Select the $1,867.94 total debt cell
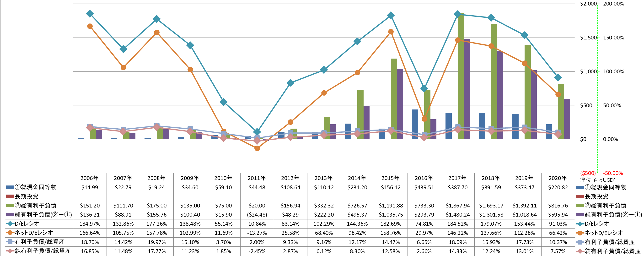 pos(457,206)
